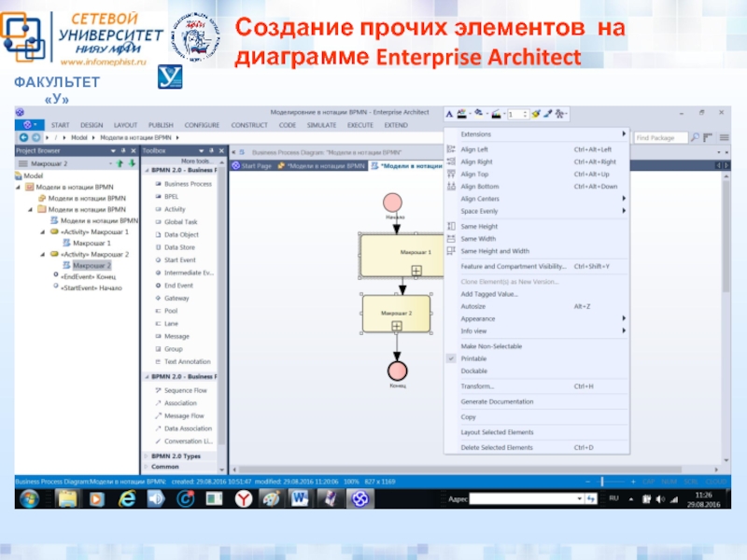This screenshot has height=560, width=747.
Task: Click in the Find Package search field
Action: pos(658,137)
